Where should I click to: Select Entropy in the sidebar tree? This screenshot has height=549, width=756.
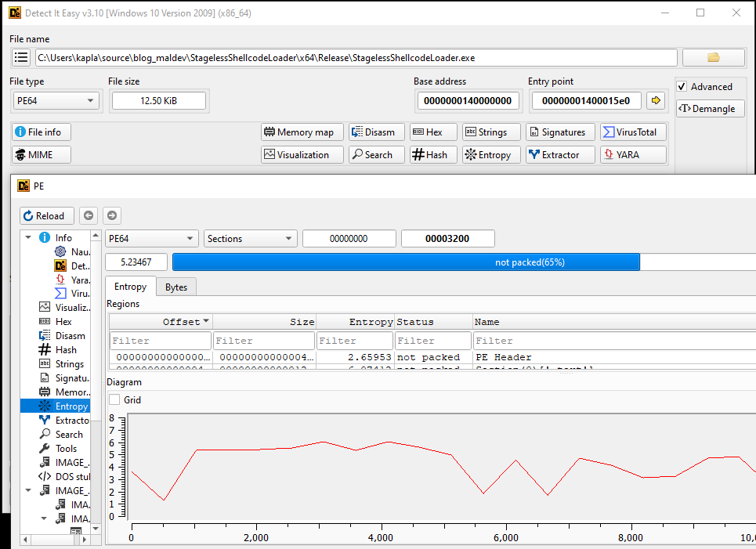(x=55, y=406)
